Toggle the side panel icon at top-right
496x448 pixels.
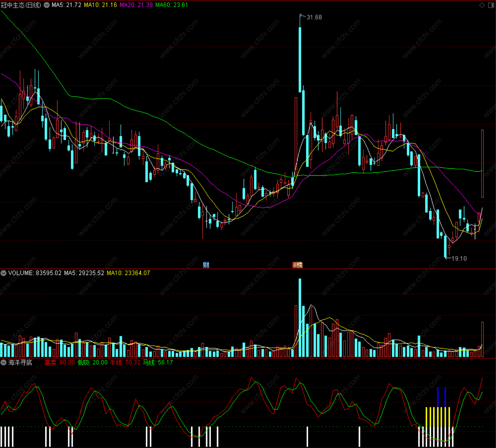click(x=491, y=5)
